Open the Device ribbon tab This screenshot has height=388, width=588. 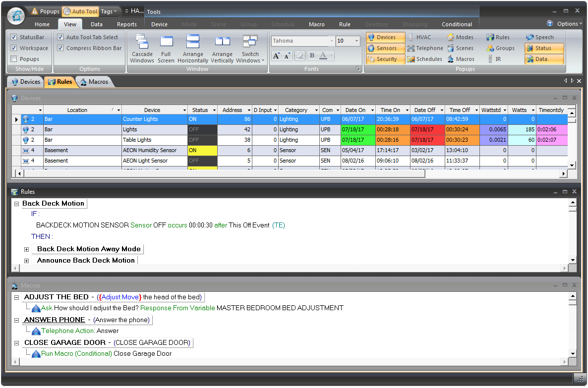159,24
